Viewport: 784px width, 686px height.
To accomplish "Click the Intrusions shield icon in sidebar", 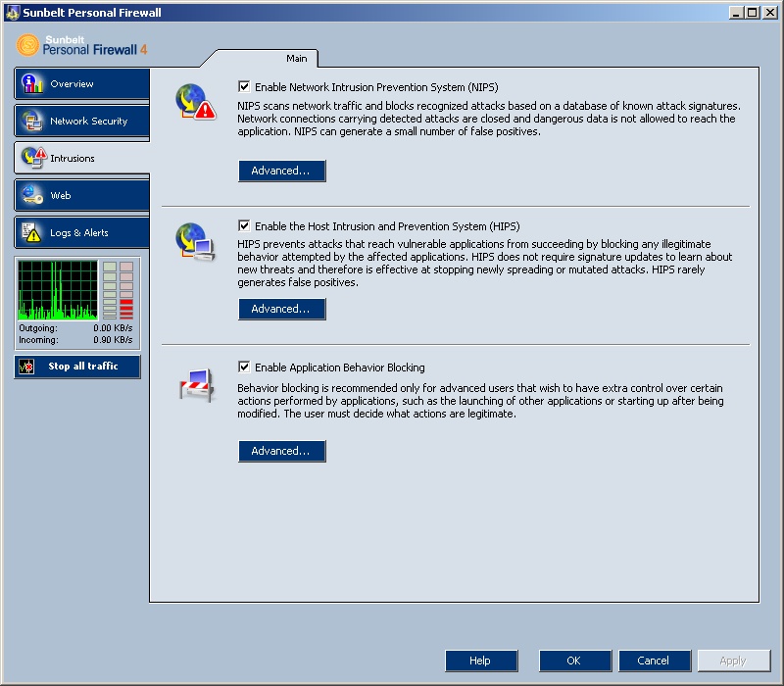I will click(x=33, y=158).
